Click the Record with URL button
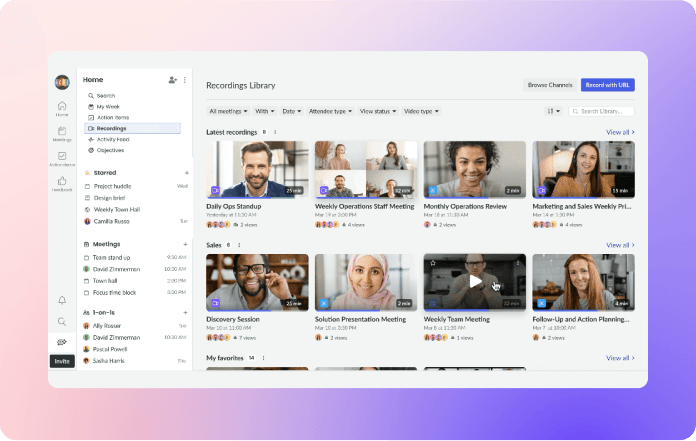 (x=607, y=85)
